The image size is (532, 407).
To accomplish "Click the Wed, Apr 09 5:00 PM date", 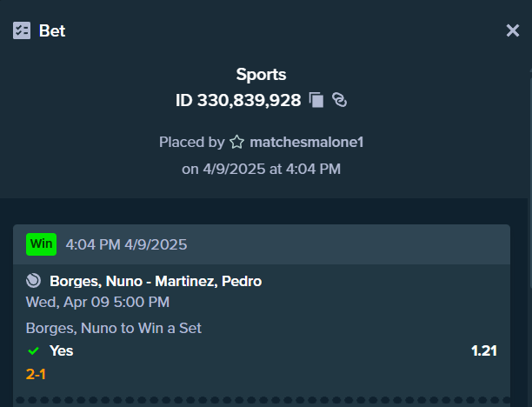I will click(97, 302).
